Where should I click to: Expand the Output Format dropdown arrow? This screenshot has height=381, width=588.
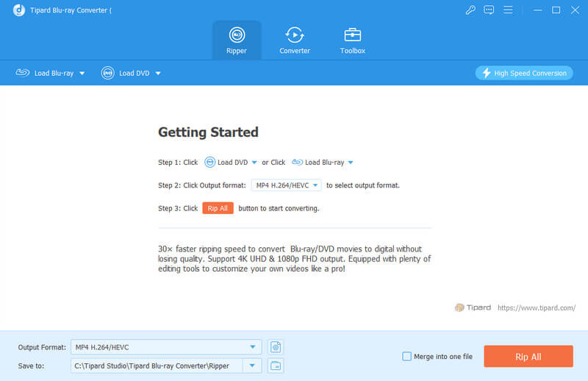[253, 347]
